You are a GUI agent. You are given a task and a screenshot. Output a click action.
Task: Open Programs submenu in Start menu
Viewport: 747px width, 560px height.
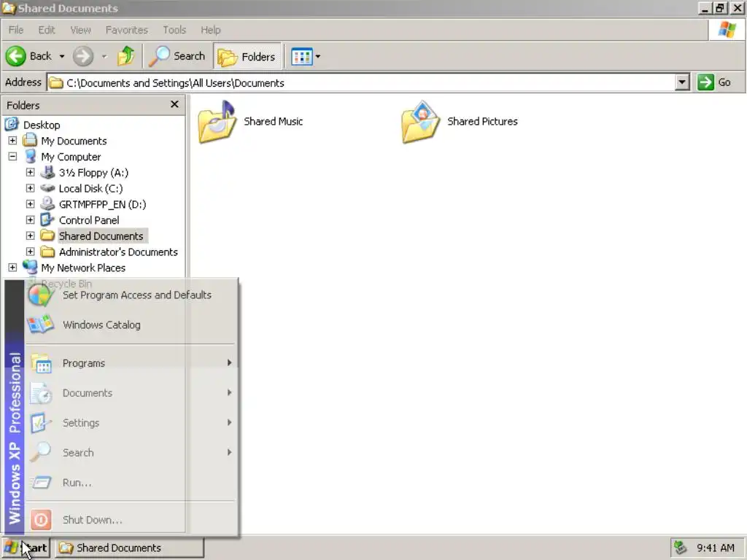coord(130,363)
